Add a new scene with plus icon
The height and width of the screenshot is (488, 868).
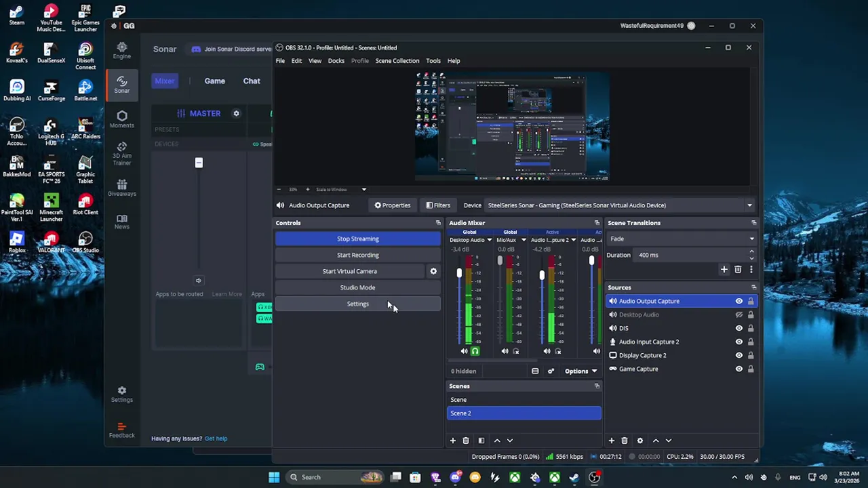[452, 441]
